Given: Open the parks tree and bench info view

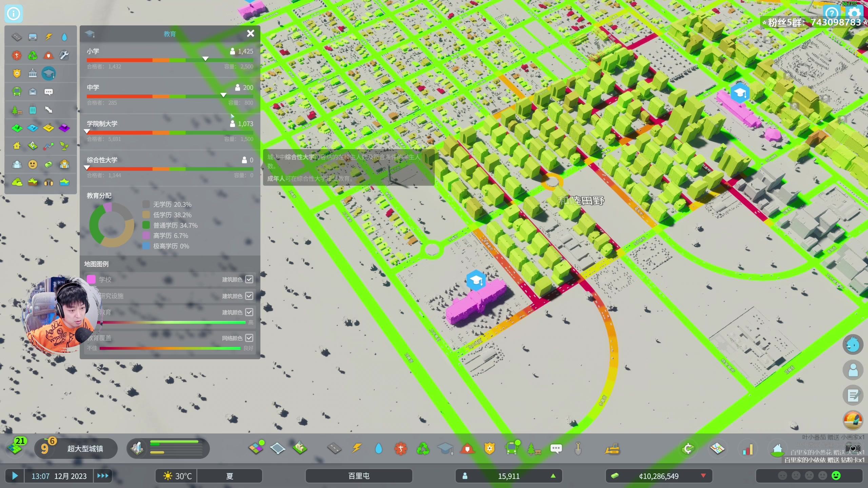Looking at the screenshot, I should coord(17,110).
